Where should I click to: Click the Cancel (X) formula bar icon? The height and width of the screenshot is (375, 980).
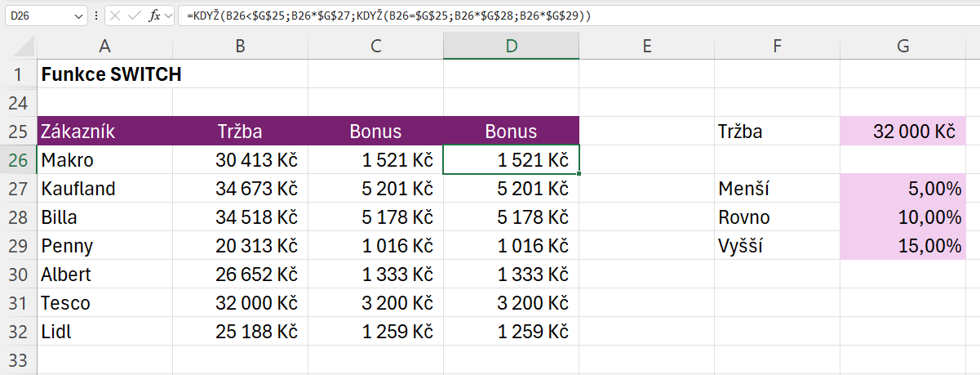115,16
